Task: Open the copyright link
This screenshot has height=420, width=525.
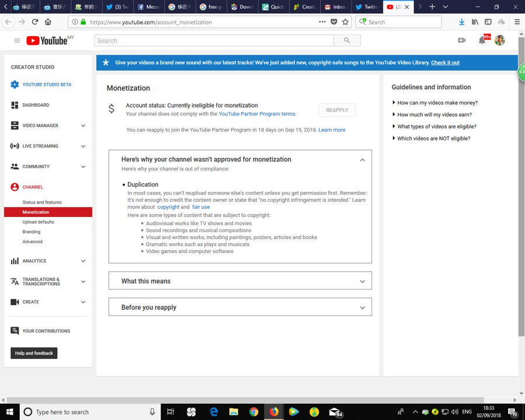Action: pyautogui.click(x=169, y=207)
